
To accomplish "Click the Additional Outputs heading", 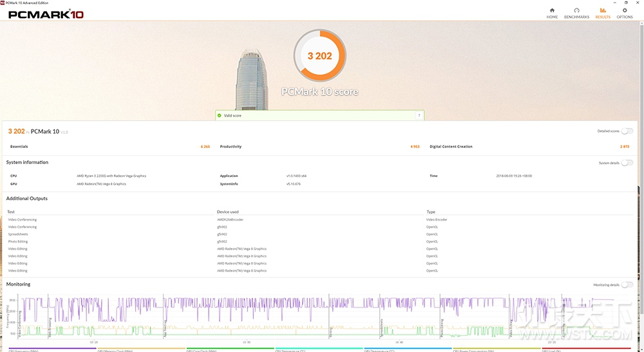I will point(26,199).
